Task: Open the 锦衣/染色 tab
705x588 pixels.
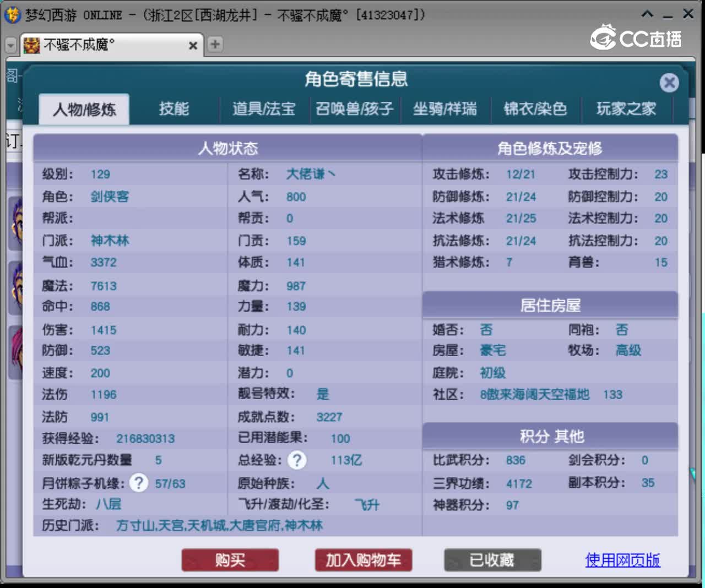Action: [535, 108]
